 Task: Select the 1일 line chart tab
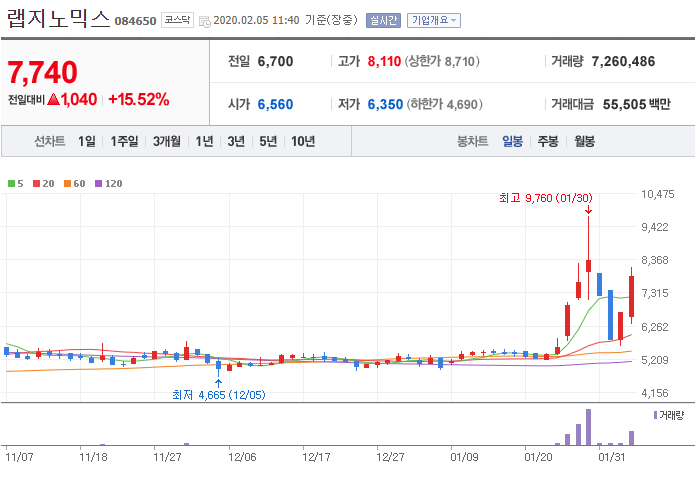(87, 141)
